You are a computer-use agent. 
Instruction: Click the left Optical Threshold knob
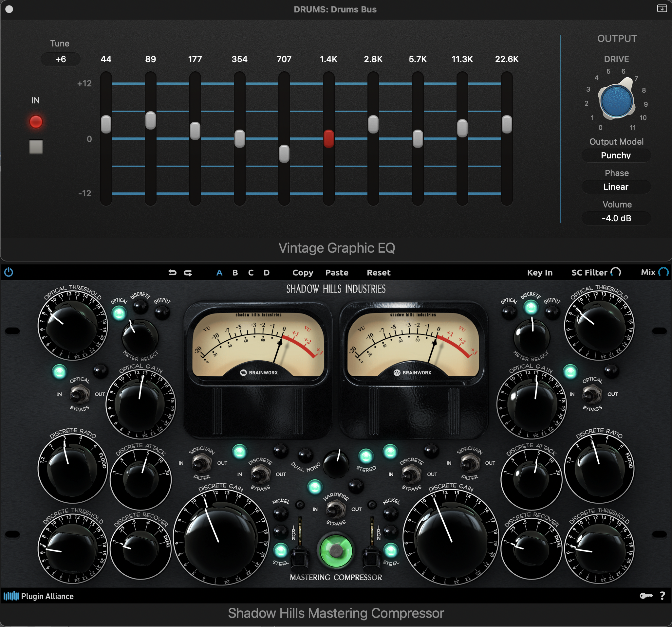pos(72,326)
